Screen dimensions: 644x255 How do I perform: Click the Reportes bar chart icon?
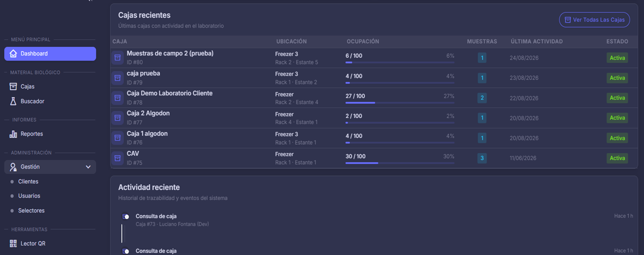(13, 134)
